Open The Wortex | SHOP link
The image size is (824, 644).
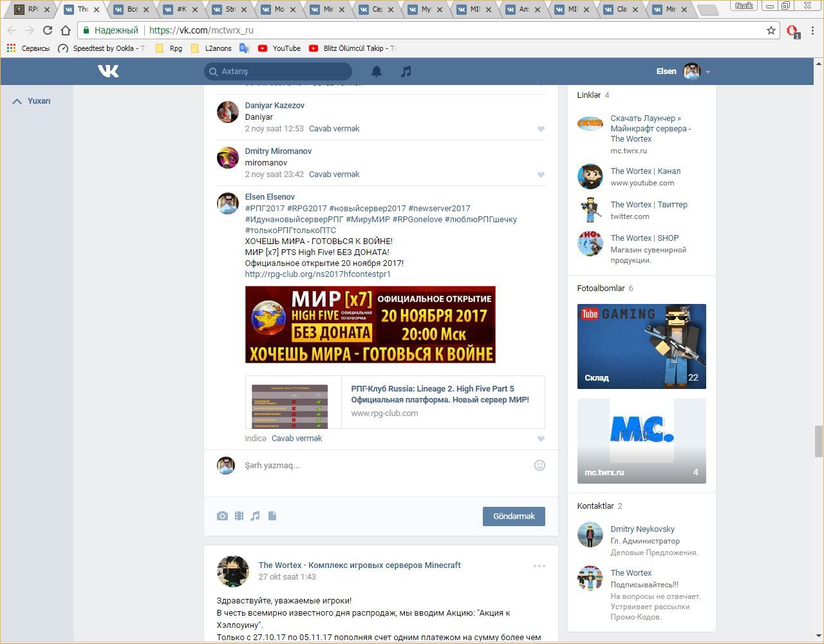click(x=644, y=238)
